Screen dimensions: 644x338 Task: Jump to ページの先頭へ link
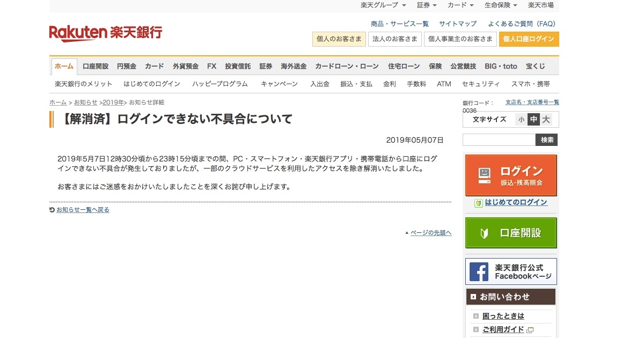(430, 233)
